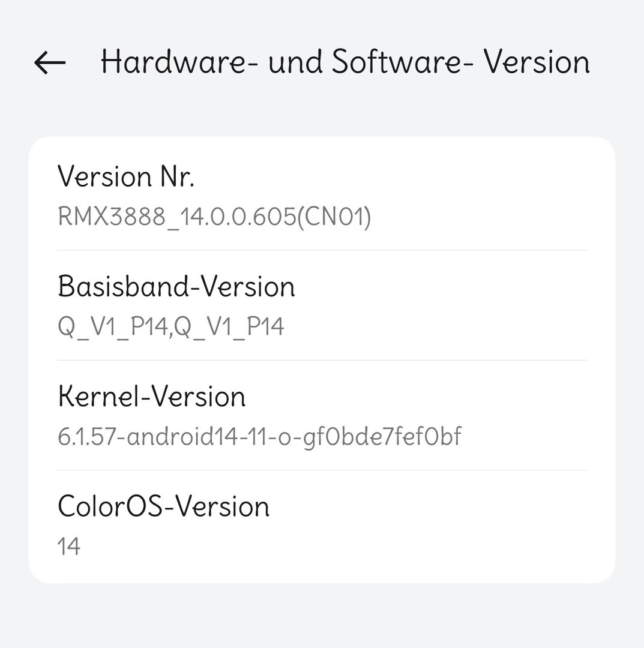Click the 14.0.0.605 build number
Viewport: 644px width, 648px height.
point(236,217)
